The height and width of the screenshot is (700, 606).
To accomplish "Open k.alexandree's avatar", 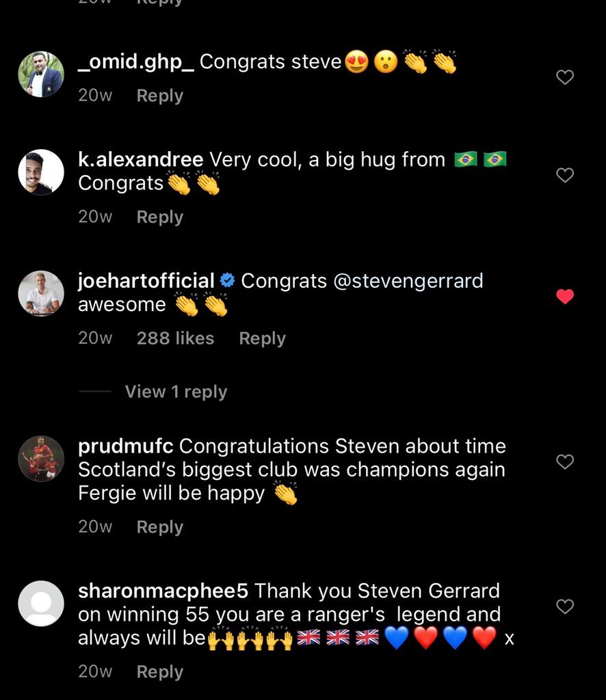I will [x=41, y=172].
